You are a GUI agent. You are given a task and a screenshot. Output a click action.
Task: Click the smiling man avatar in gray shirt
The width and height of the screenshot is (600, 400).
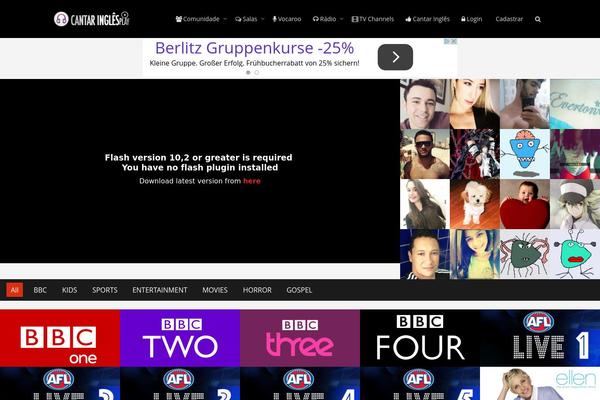click(x=425, y=104)
